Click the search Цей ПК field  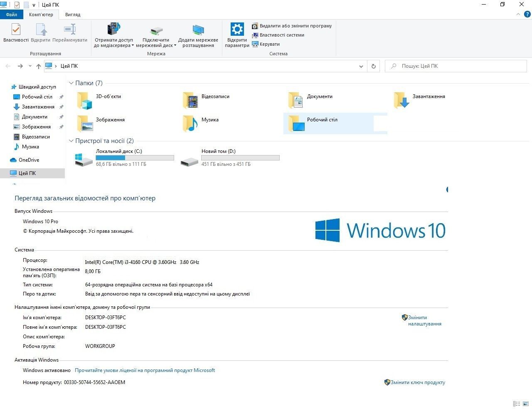click(456, 66)
